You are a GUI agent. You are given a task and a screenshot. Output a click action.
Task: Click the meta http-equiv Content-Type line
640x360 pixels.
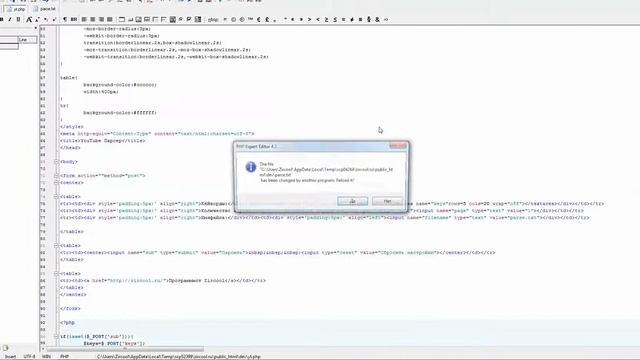157,134
